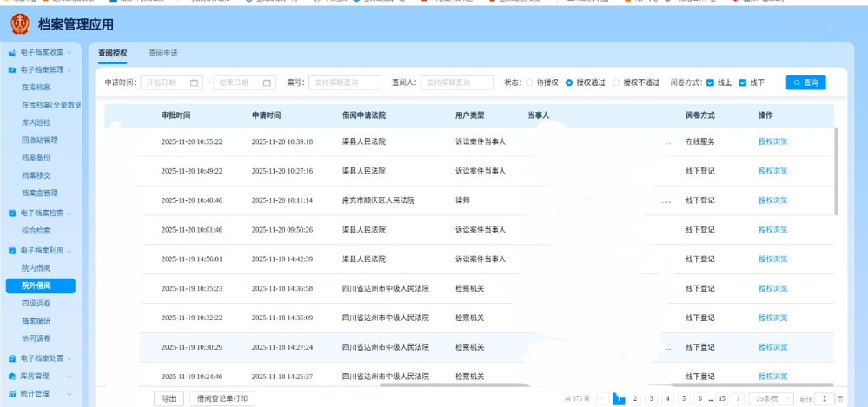Image resolution: width=868 pixels, height=407 pixels.
Task: Open the items-per-page dropdown
Action: (771, 399)
